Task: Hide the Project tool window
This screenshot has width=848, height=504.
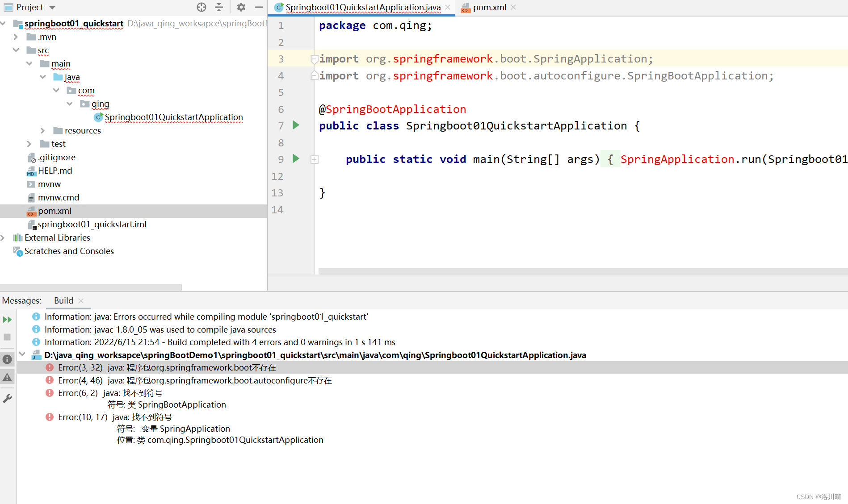Action: (258, 7)
